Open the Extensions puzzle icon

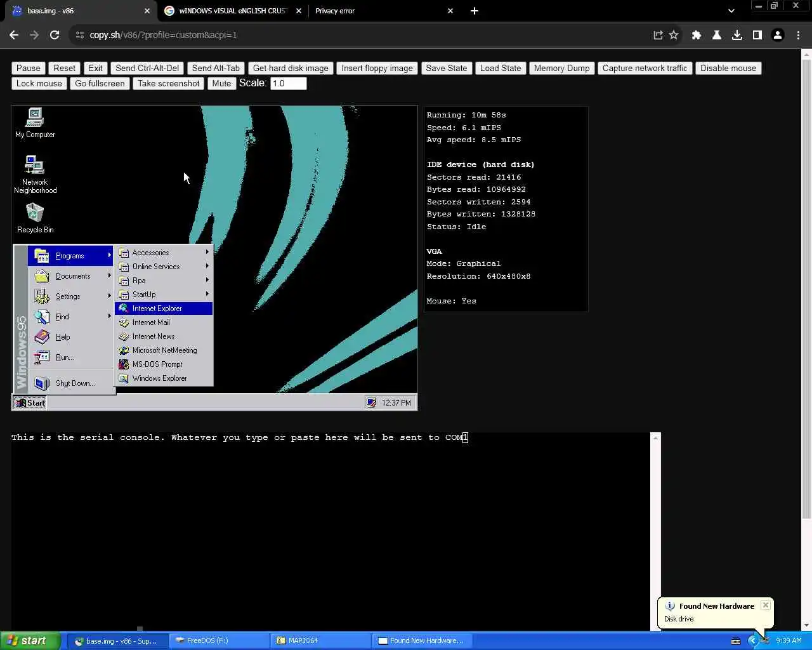[x=697, y=35]
